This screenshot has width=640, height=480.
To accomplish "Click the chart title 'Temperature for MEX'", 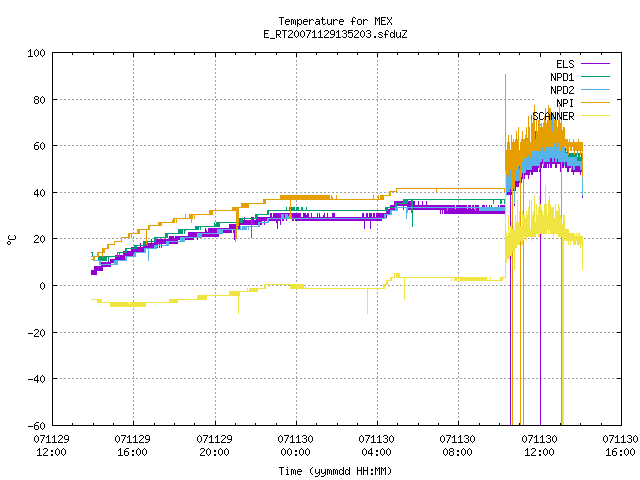I will pyautogui.click(x=335, y=21).
